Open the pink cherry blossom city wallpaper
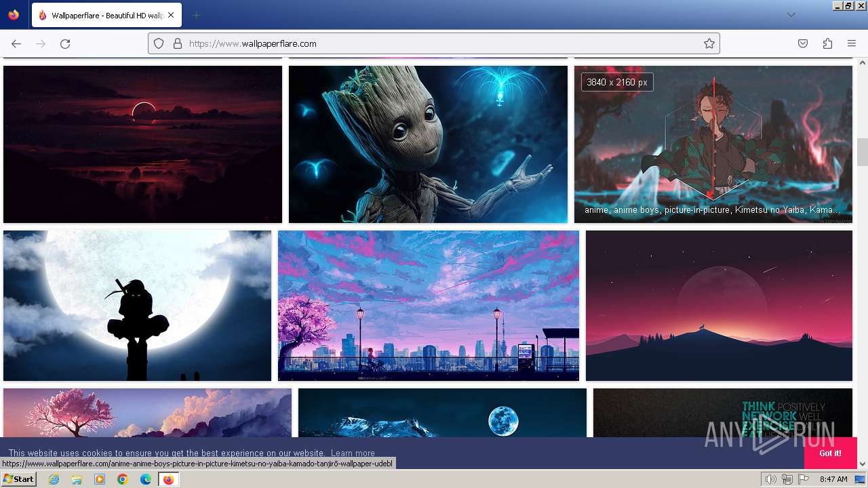Image resolution: width=868 pixels, height=488 pixels. pyautogui.click(x=429, y=306)
